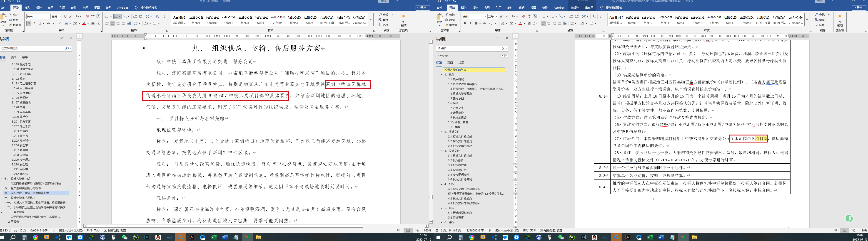Decrease indent in left window

[135, 17]
